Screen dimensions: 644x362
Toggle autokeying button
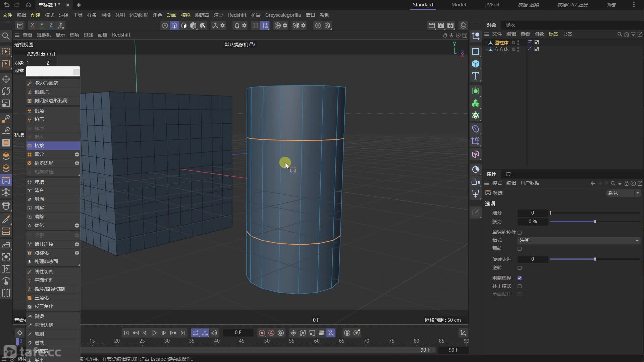tap(271, 333)
